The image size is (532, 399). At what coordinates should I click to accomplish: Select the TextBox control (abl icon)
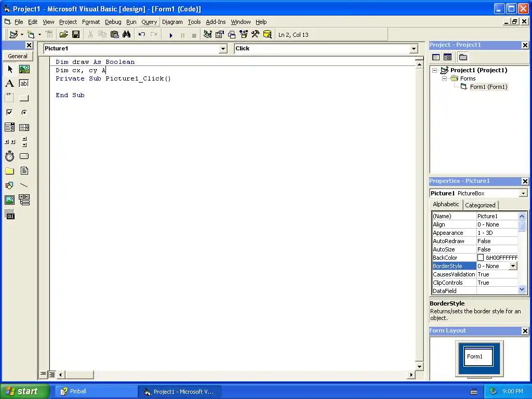coord(24,84)
